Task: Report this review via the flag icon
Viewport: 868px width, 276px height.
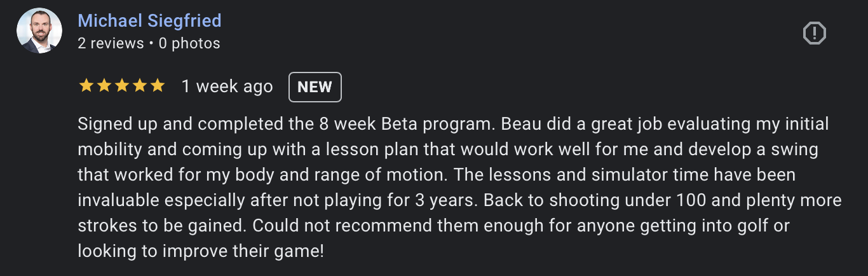Action: [x=814, y=33]
